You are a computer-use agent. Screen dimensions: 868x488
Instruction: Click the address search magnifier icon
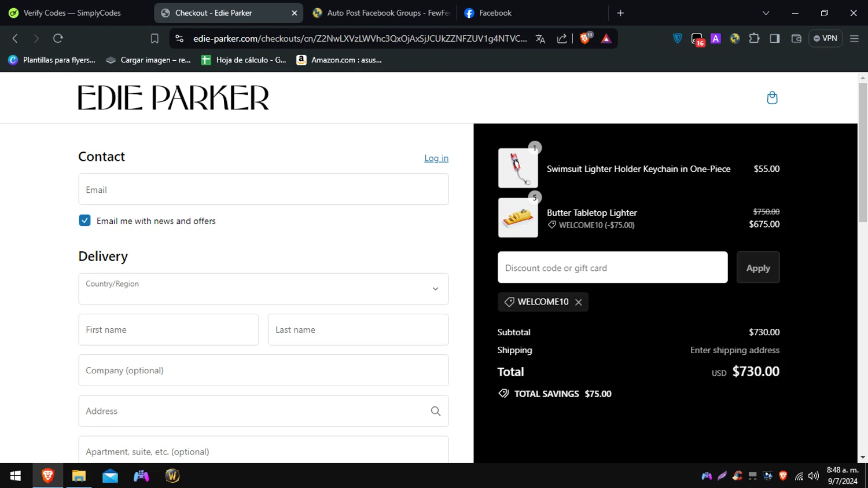[436, 411]
